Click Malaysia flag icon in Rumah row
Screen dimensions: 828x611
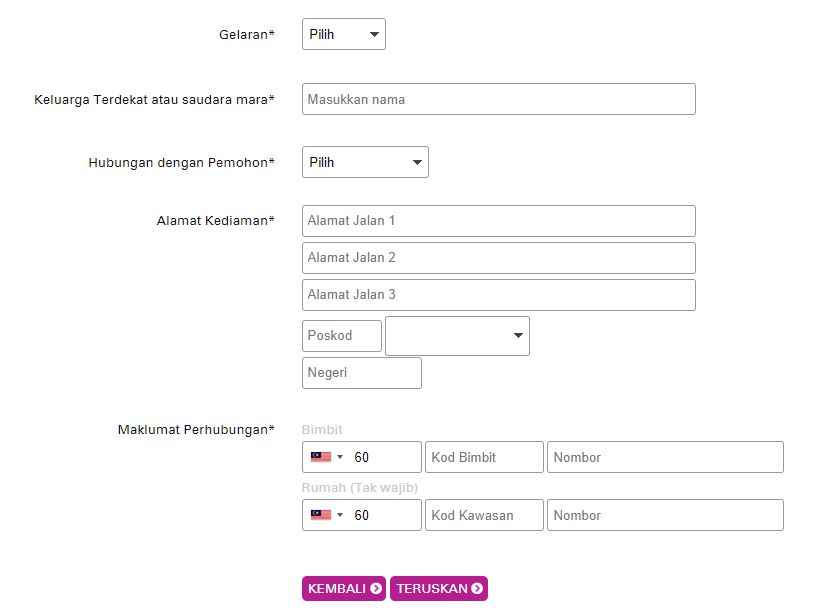(320, 515)
